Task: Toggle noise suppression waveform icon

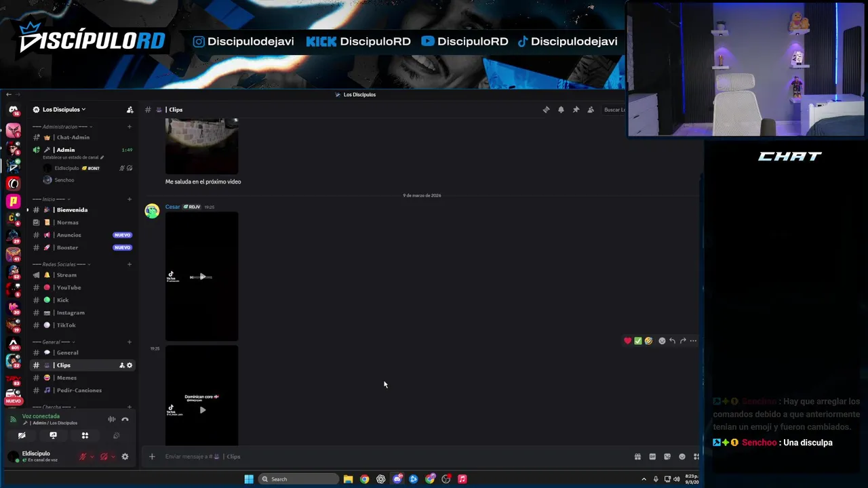Action: pyautogui.click(x=112, y=420)
